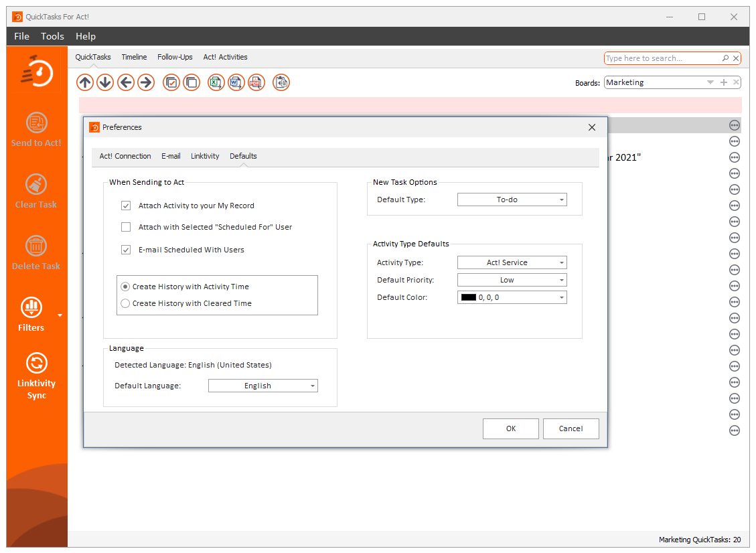The image size is (756, 553).
Task: Click the magnifier icon in the search box
Action: [725, 58]
